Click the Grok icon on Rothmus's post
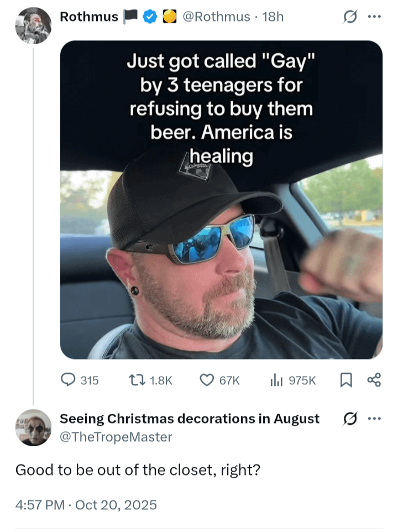 pyautogui.click(x=349, y=17)
